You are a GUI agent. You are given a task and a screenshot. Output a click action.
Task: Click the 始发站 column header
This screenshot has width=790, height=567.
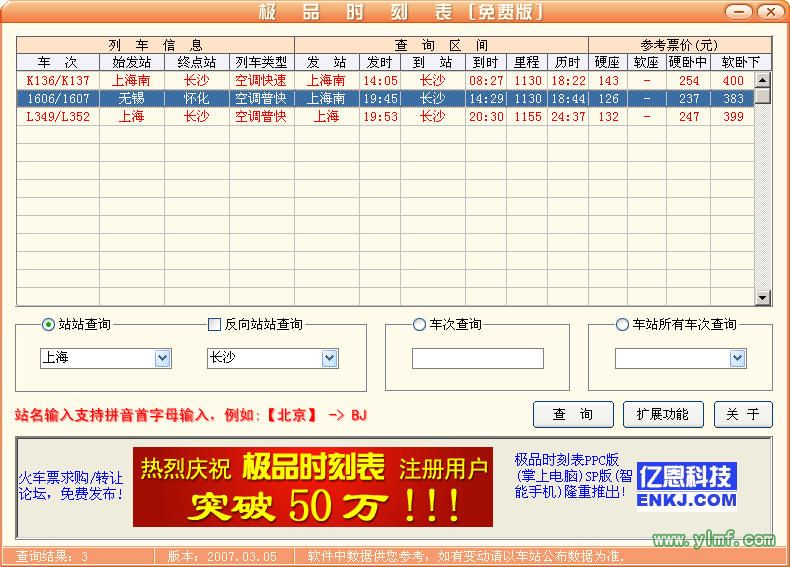[132, 62]
